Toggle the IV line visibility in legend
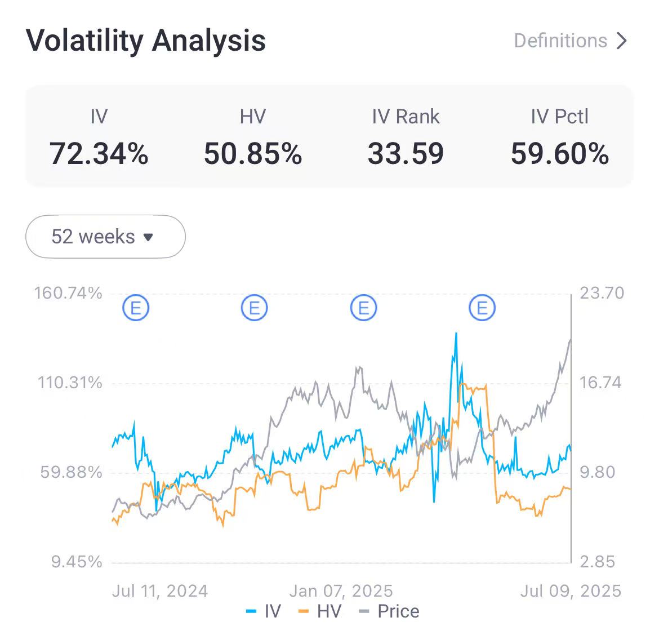 click(264, 611)
